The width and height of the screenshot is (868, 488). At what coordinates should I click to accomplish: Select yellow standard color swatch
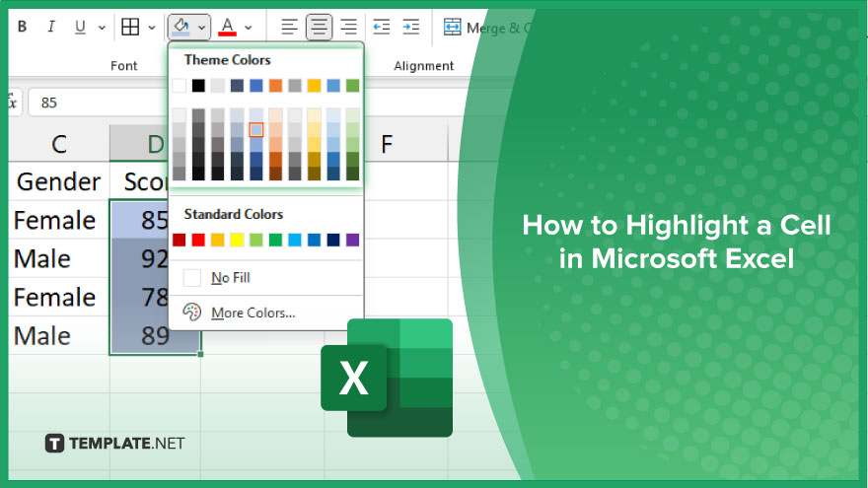pyautogui.click(x=237, y=240)
